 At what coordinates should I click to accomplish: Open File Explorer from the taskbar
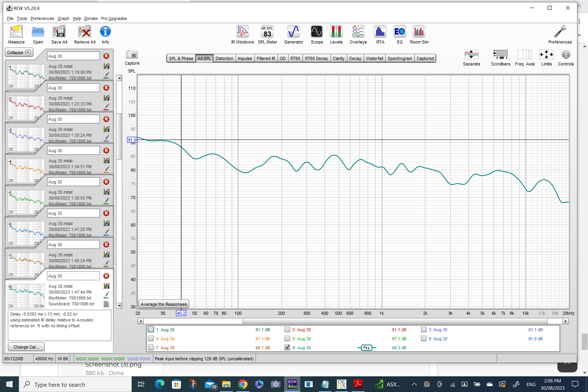(226, 384)
